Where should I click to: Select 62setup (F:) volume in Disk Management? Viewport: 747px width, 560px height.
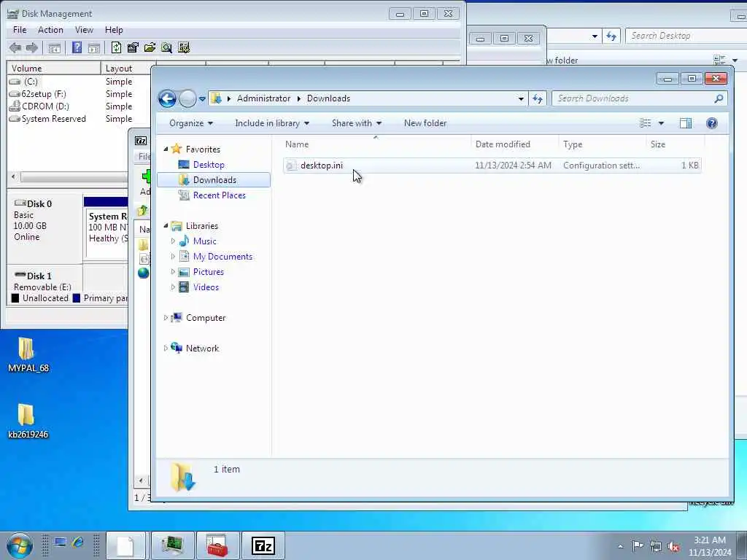click(x=44, y=94)
